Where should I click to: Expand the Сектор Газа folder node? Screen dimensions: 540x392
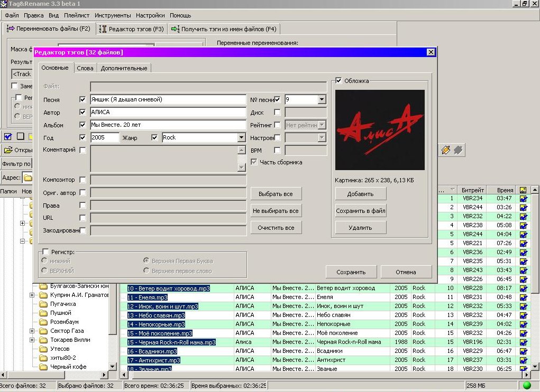point(32,331)
